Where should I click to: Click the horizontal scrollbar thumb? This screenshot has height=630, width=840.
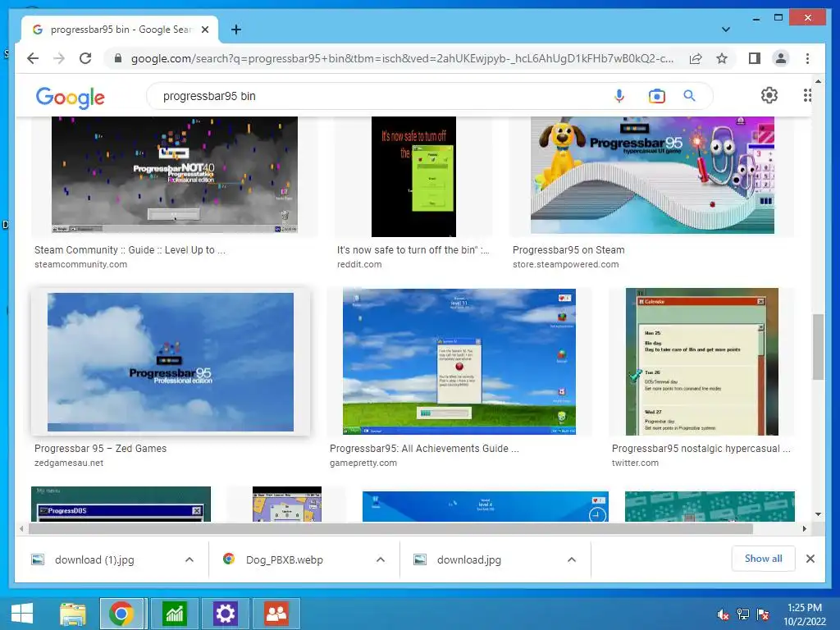click(x=390, y=529)
